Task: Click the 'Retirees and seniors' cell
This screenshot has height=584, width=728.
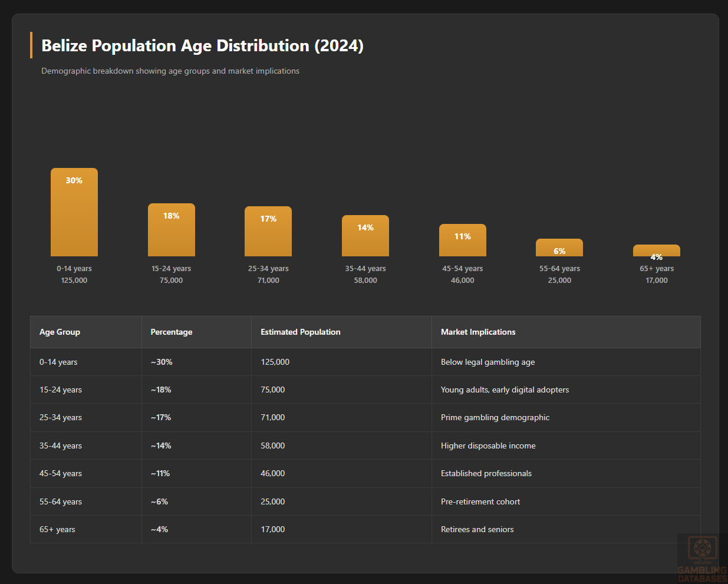Action: 477,529
